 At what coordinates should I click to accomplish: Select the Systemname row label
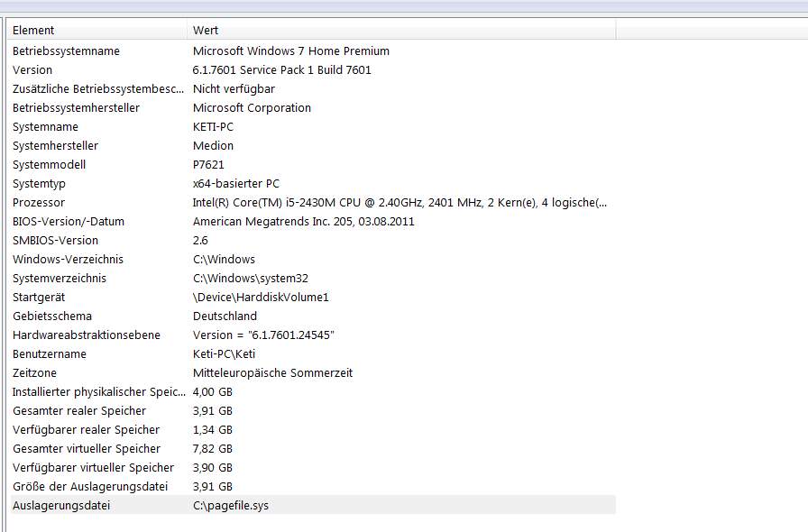click(x=45, y=127)
